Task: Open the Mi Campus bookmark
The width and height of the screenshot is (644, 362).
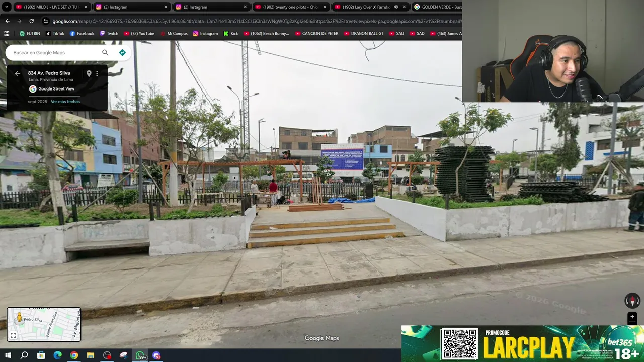Action: [174, 33]
